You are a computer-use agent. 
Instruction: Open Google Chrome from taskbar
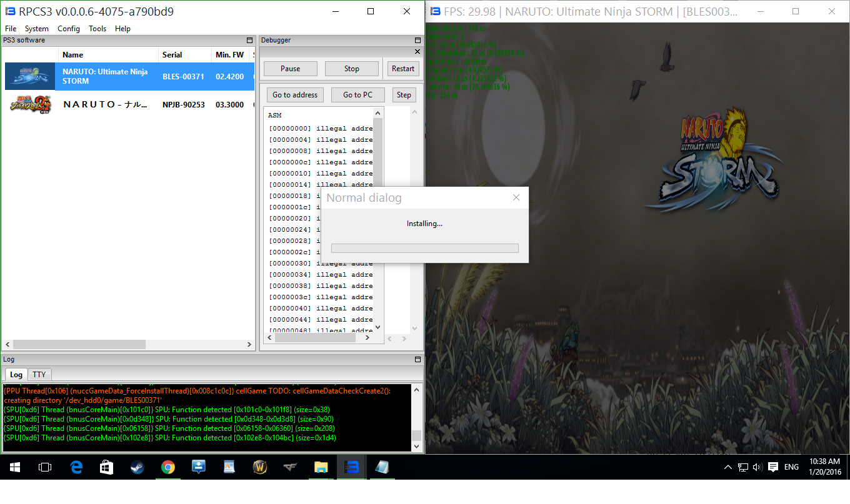(167, 467)
